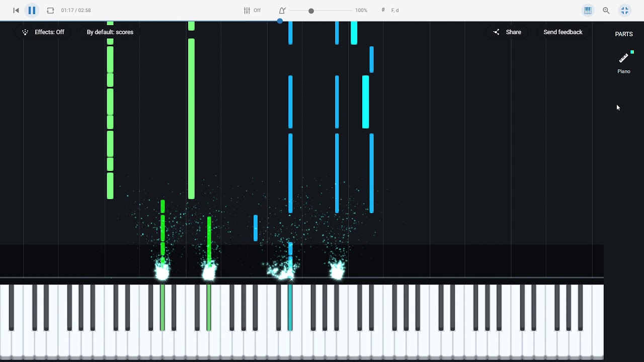Toggle loop playback
644x362 pixels.
(50, 10)
